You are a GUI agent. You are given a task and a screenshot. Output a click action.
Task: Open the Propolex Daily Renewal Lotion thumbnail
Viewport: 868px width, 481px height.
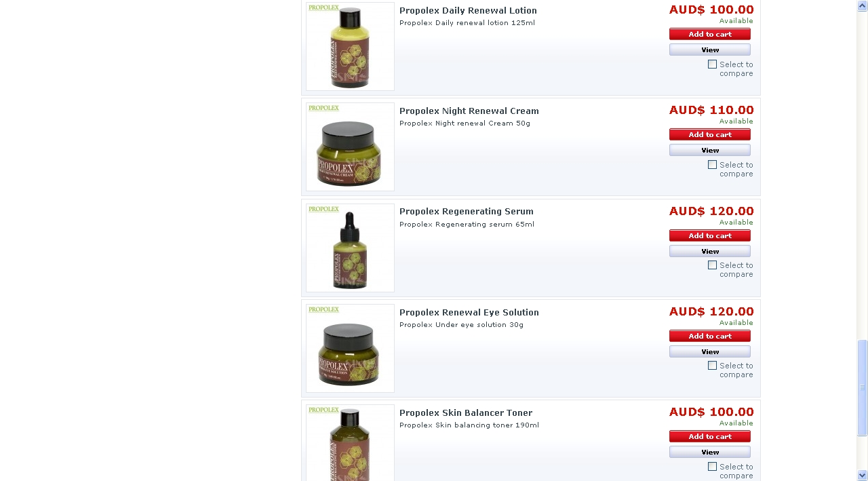click(350, 46)
